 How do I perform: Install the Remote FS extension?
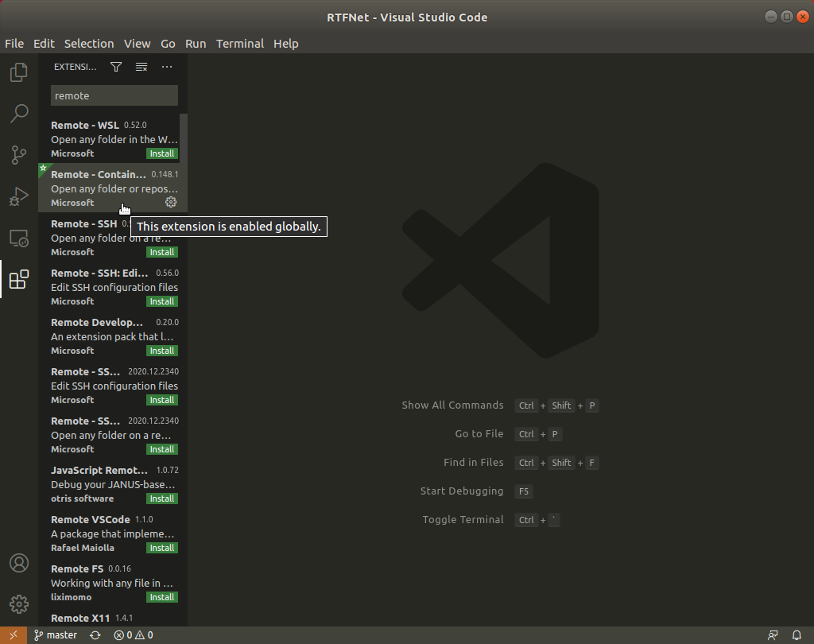click(x=162, y=598)
